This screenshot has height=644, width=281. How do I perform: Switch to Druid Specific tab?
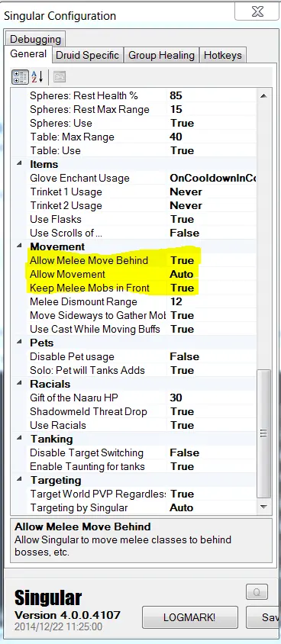pyautogui.click(x=88, y=55)
